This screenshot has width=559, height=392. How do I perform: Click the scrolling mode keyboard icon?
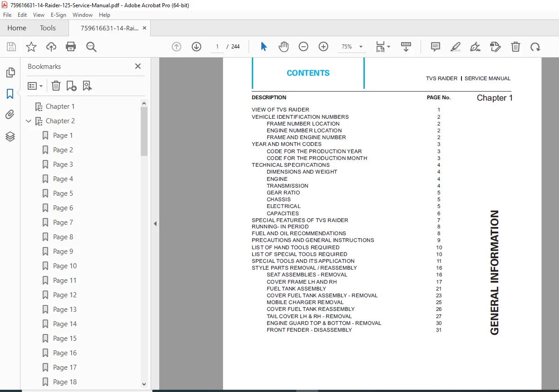(406, 47)
